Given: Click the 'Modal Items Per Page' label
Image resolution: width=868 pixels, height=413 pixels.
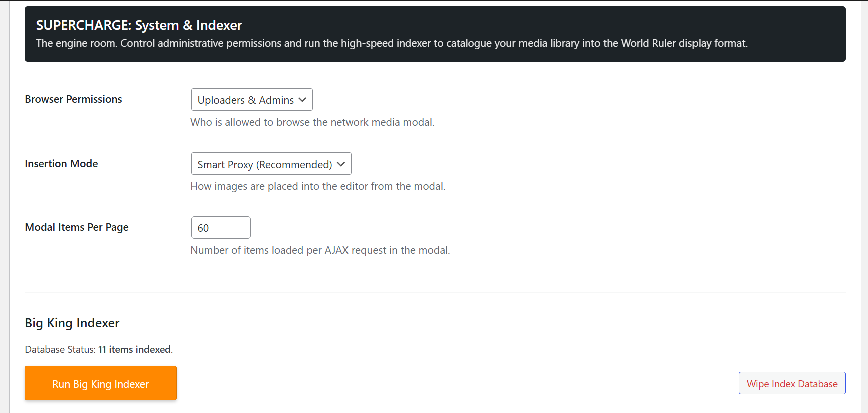Looking at the screenshot, I should tap(77, 227).
